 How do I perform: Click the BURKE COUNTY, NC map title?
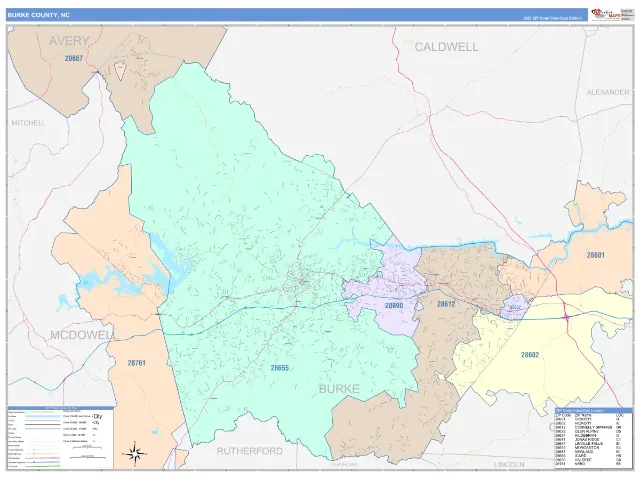pos(39,15)
